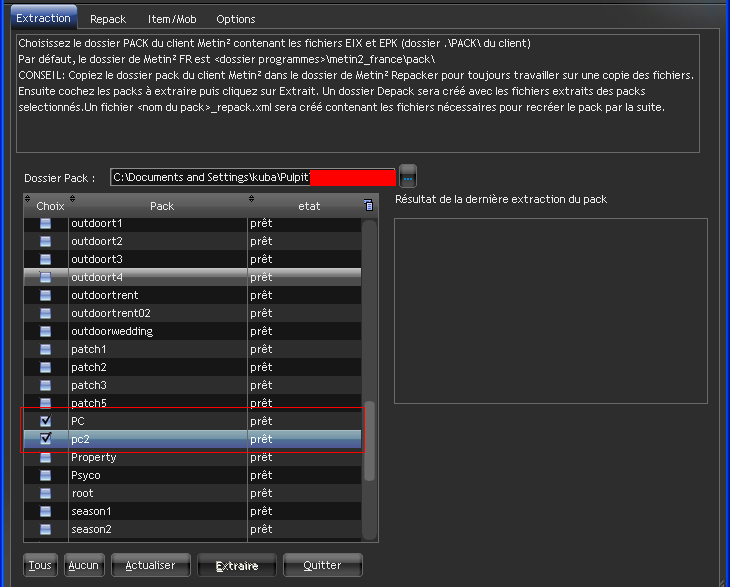This screenshot has height=587, width=730.
Task: Select the season2 pack name
Action: pyautogui.click(x=91, y=529)
